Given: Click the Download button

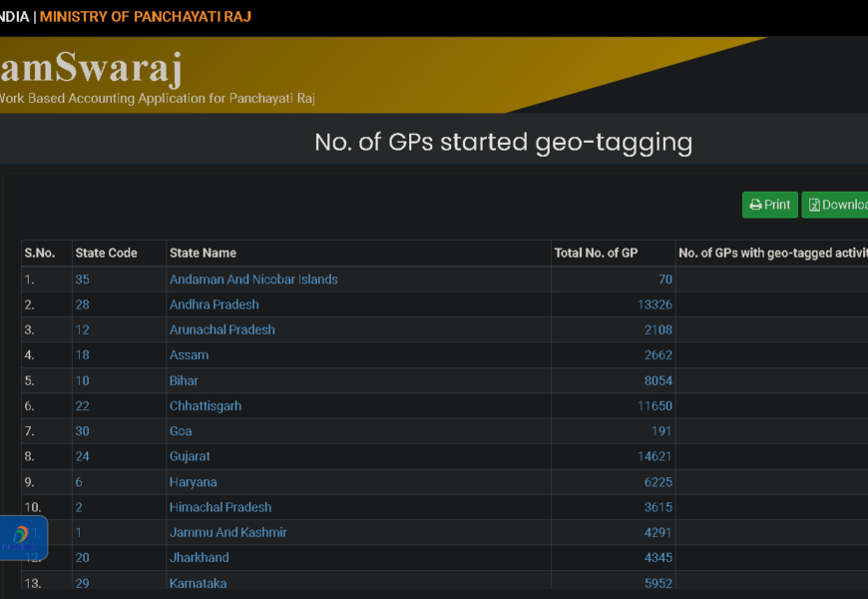Looking at the screenshot, I should pyautogui.click(x=835, y=205).
